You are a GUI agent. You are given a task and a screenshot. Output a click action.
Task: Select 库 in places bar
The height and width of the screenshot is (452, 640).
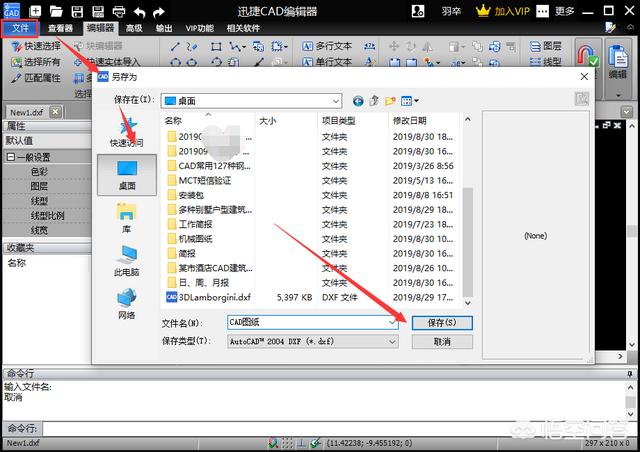tap(127, 218)
